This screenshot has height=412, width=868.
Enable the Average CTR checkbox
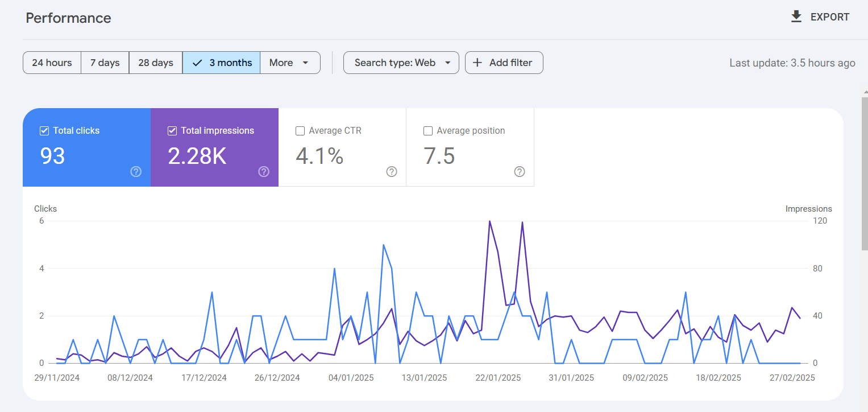click(300, 131)
